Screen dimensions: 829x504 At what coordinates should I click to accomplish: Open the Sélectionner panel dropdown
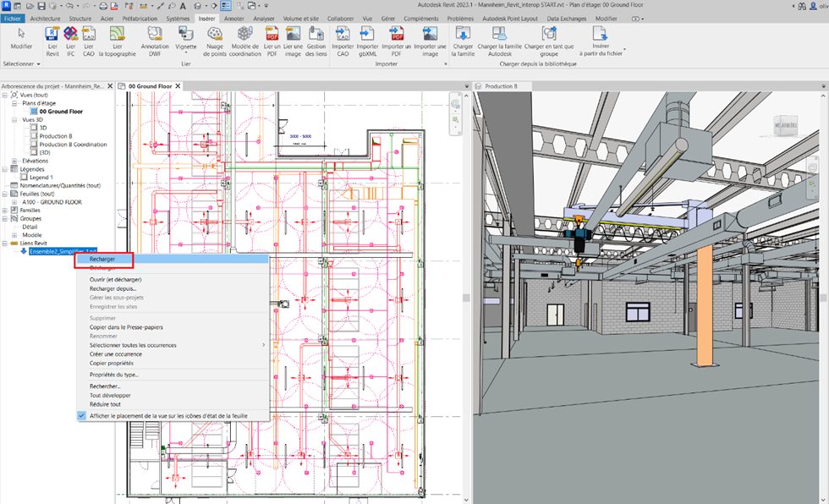(21, 64)
